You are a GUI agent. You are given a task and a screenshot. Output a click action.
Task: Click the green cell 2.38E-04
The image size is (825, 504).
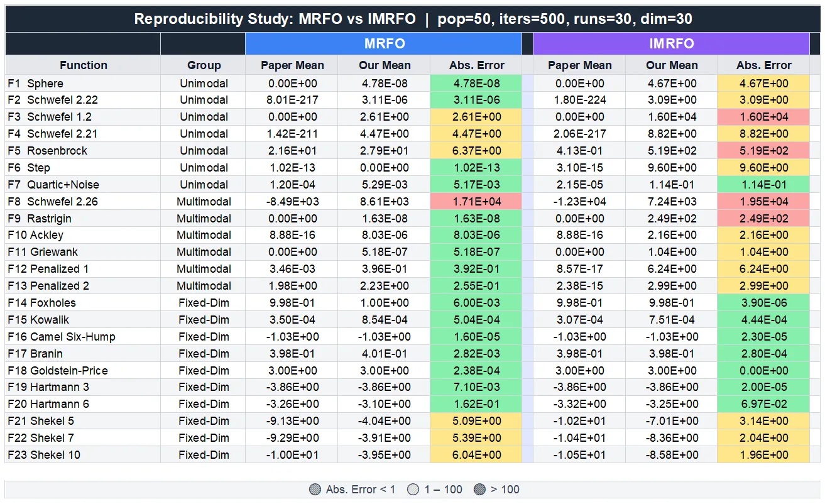pyautogui.click(x=477, y=371)
